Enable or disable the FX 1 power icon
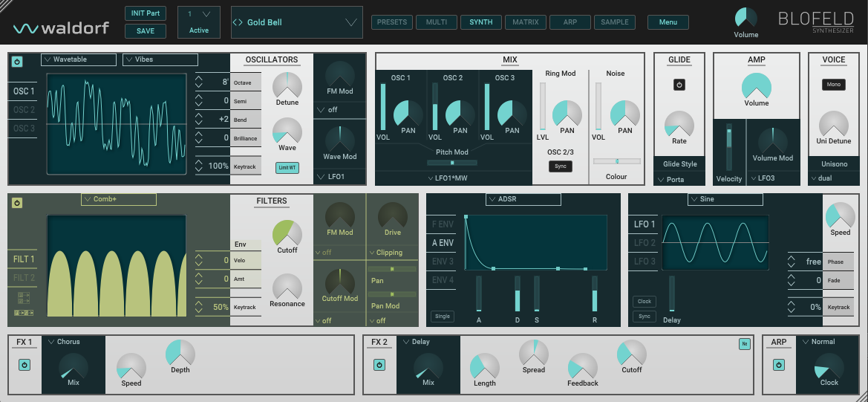This screenshot has height=402, width=868. tap(24, 365)
